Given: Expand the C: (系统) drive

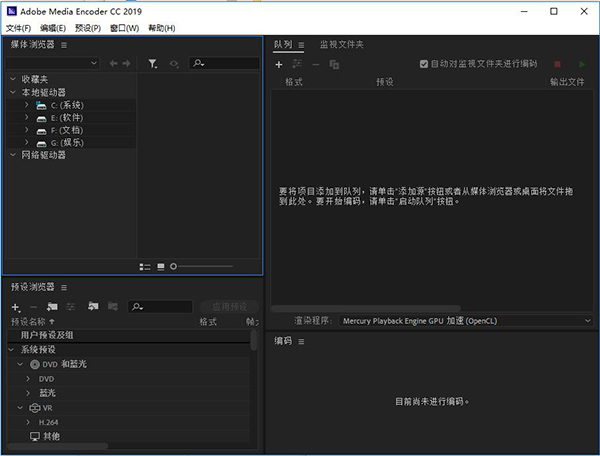Looking at the screenshot, I should [x=27, y=105].
